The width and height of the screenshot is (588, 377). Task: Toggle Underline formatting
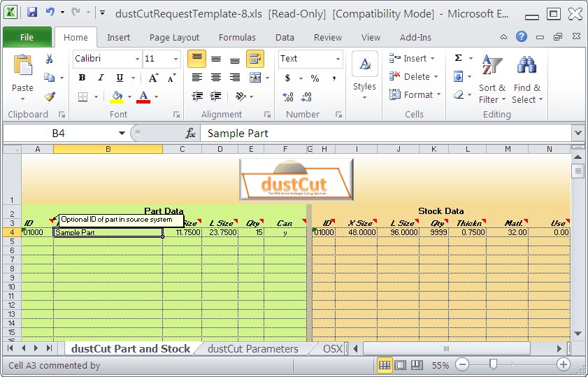pyautogui.click(x=120, y=78)
